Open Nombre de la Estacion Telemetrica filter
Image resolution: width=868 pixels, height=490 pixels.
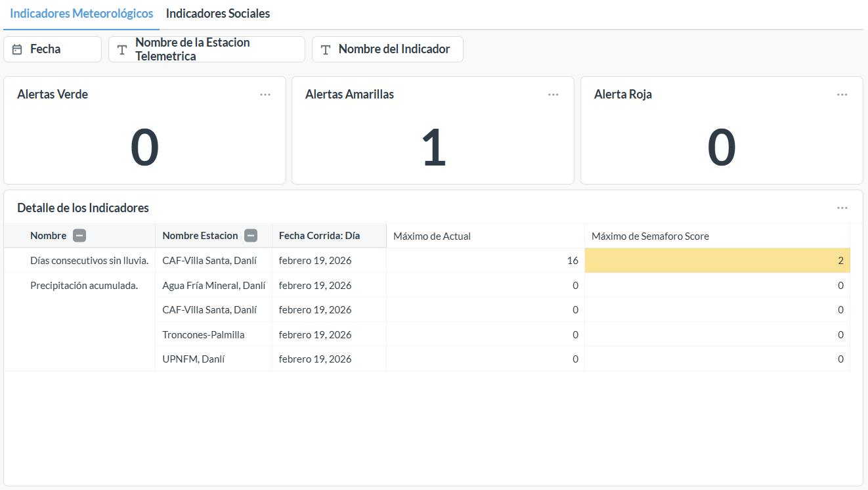coord(206,49)
